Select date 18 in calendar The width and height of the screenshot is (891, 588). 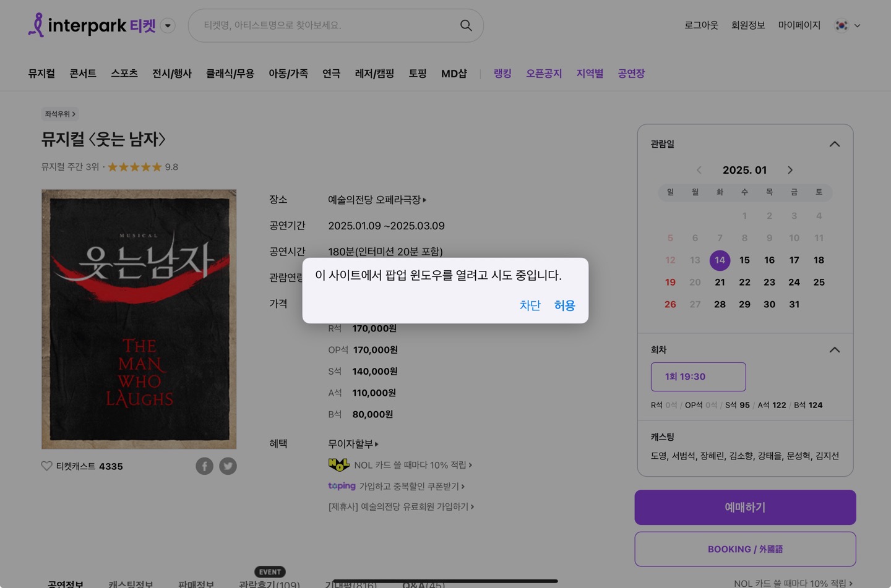[819, 260]
